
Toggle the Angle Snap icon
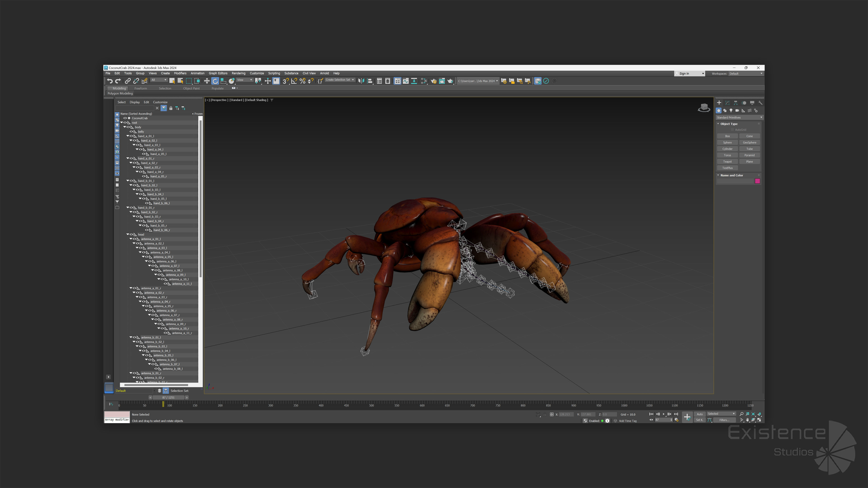pos(294,81)
